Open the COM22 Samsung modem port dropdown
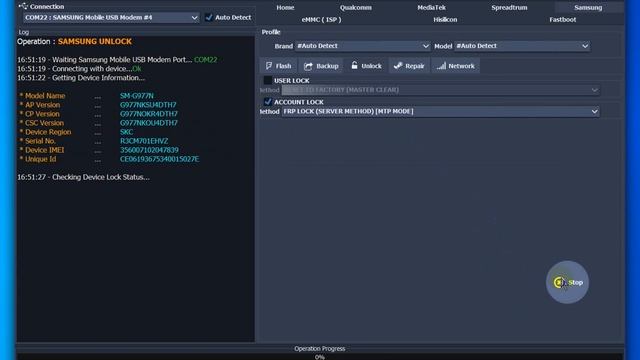Image resolution: width=640 pixels, height=360 pixels. pyautogui.click(x=111, y=18)
